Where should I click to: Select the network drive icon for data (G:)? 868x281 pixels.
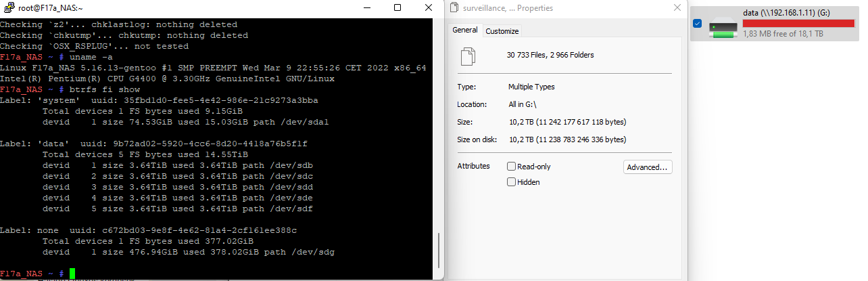click(723, 28)
